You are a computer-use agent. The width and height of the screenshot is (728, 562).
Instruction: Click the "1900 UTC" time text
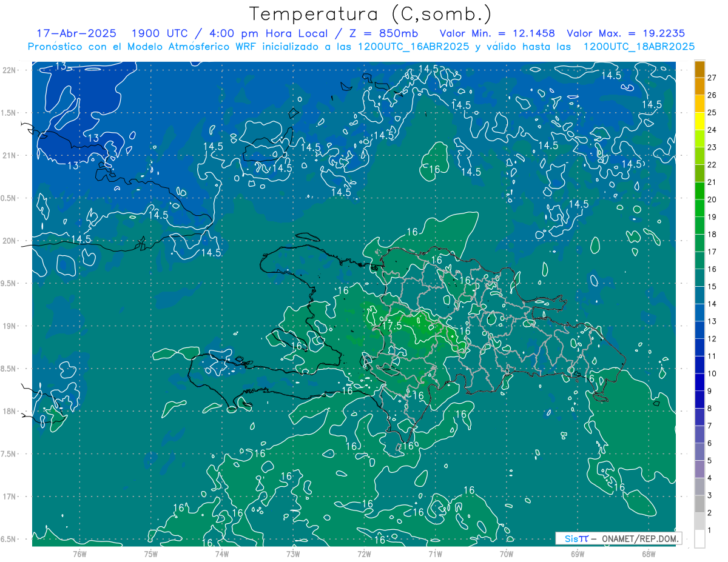click(160, 33)
